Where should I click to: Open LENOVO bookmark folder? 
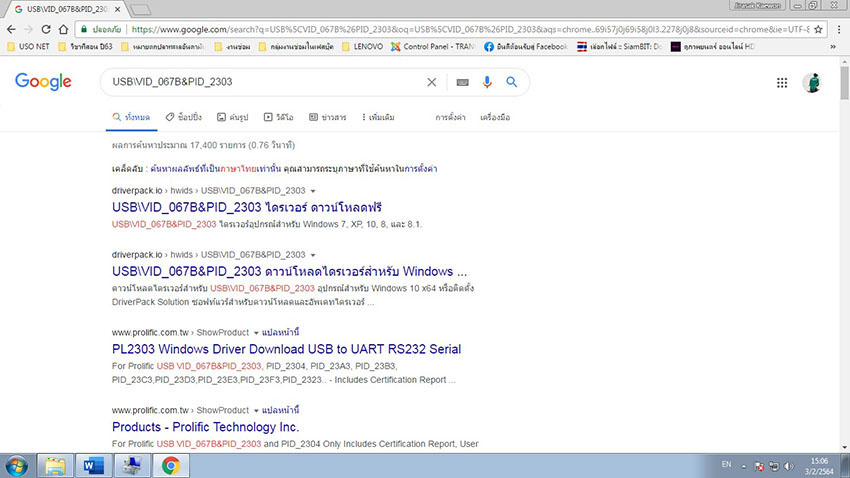(362, 47)
